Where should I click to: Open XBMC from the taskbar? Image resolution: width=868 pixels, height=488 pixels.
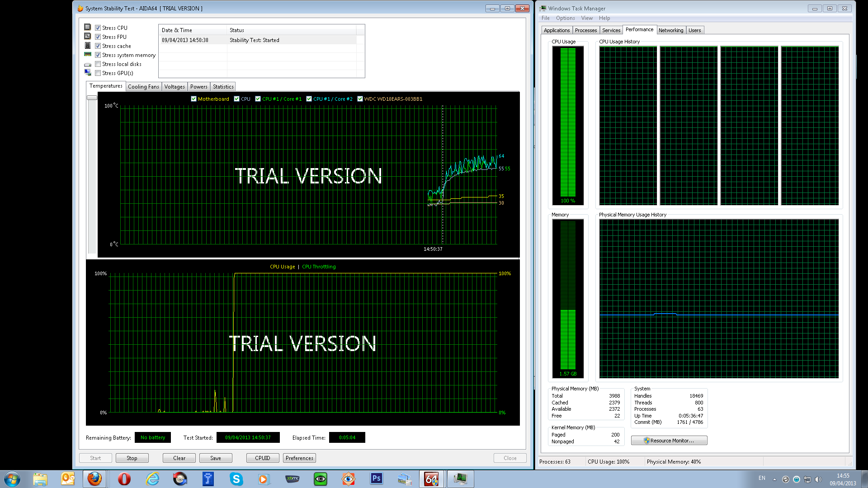click(292, 479)
